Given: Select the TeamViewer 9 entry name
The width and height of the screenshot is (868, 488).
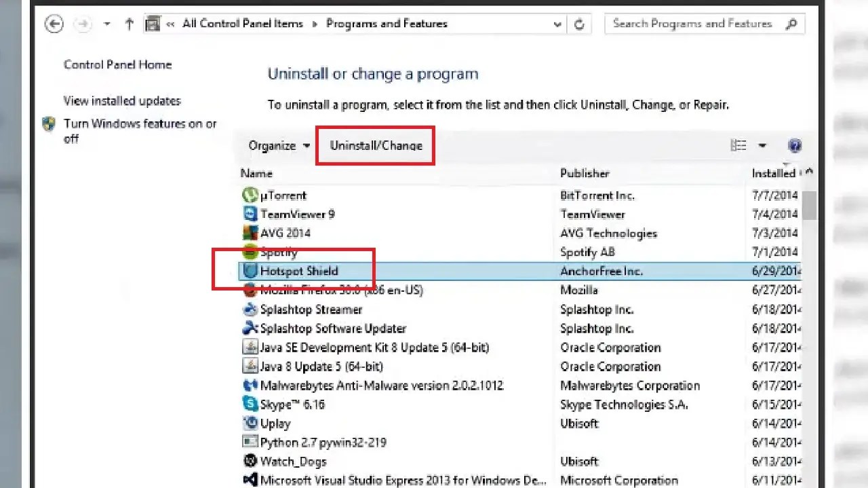Looking at the screenshot, I should point(298,214).
